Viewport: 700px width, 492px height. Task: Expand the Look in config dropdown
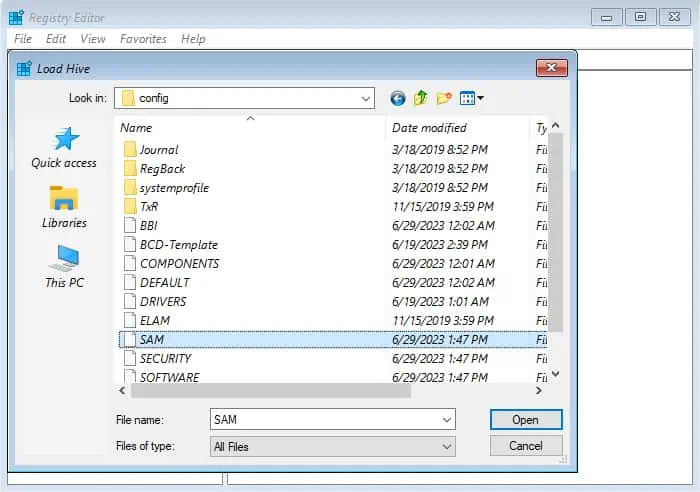[366, 98]
